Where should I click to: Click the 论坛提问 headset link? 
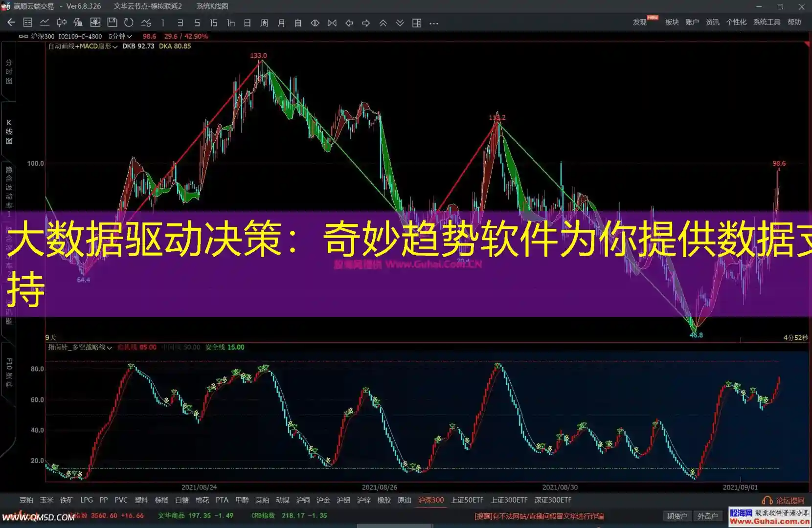pos(783,501)
